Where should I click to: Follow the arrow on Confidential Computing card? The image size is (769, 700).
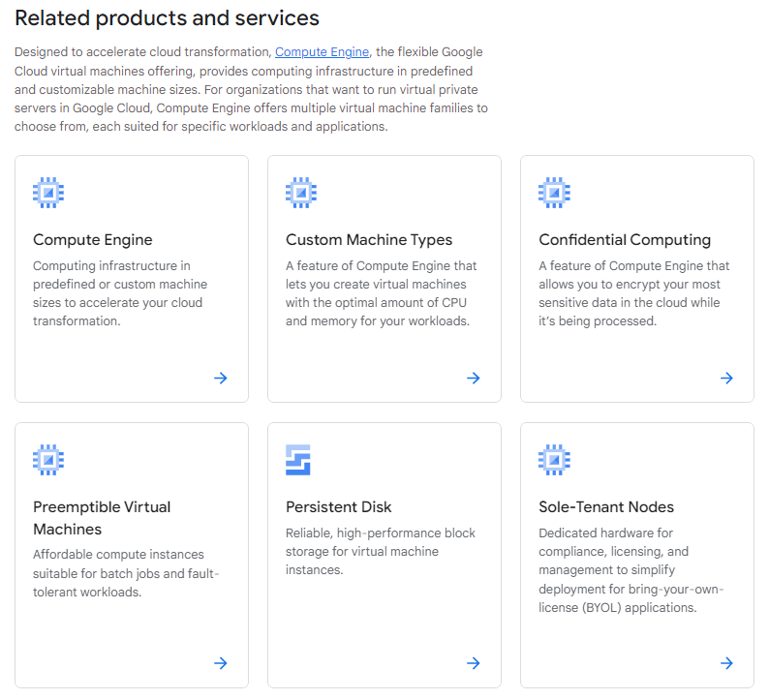(726, 378)
